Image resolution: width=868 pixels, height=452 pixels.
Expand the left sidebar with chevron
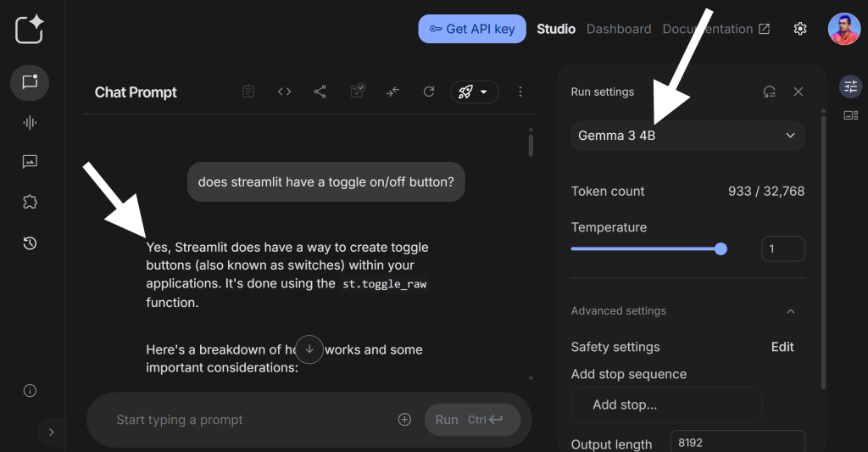click(52, 432)
